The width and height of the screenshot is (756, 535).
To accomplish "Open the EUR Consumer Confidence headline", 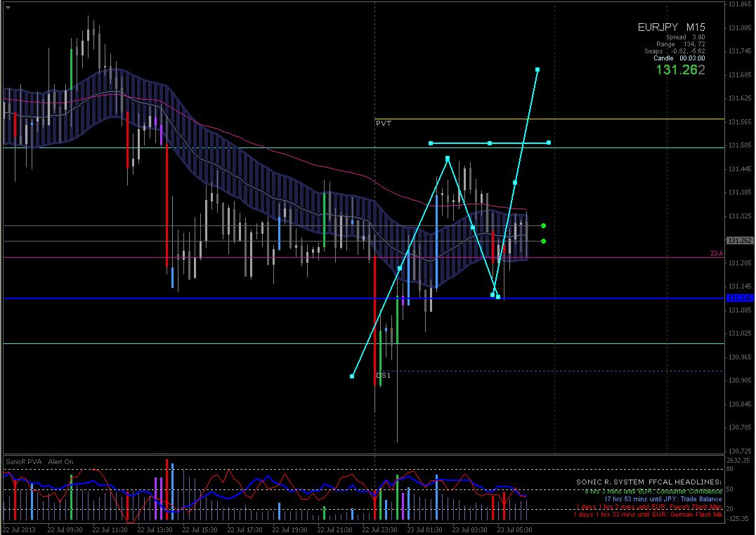I will (x=653, y=490).
